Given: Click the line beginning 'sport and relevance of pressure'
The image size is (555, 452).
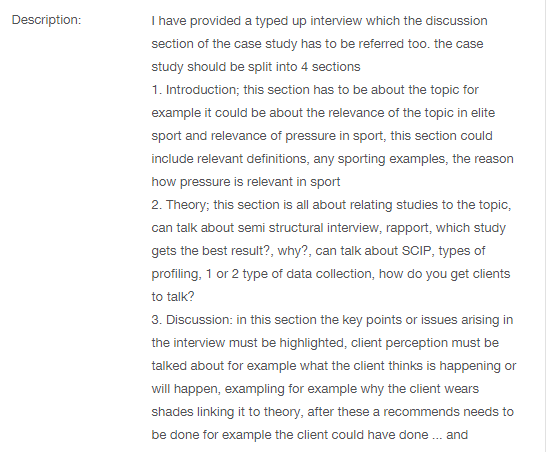Looking at the screenshot, I should [322, 136].
